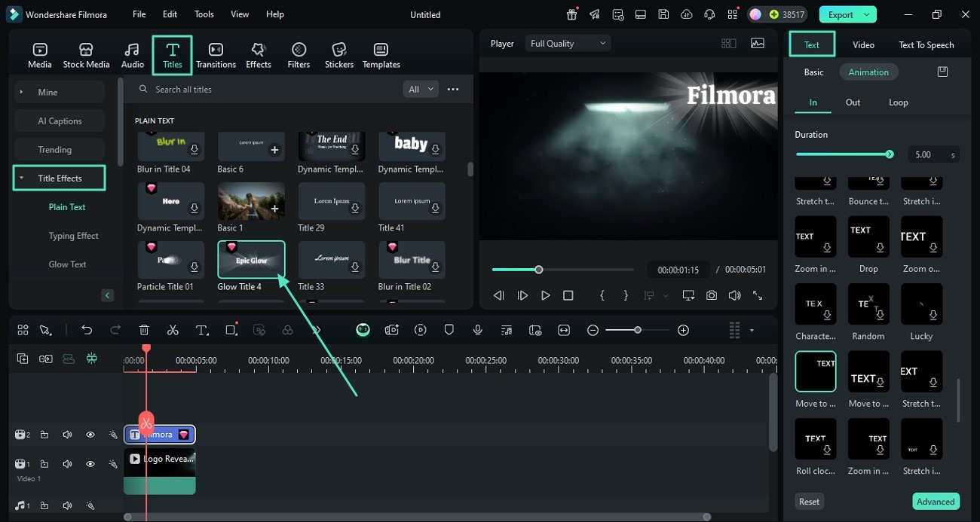Toggle visibility of Video 1 track
The image size is (980, 522).
tap(90, 464)
